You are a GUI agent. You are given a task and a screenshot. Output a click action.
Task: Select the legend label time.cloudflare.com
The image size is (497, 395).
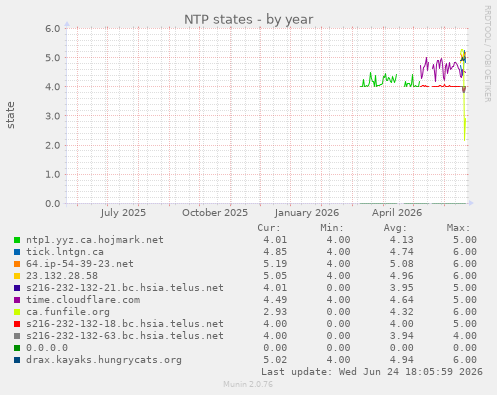click(x=83, y=300)
